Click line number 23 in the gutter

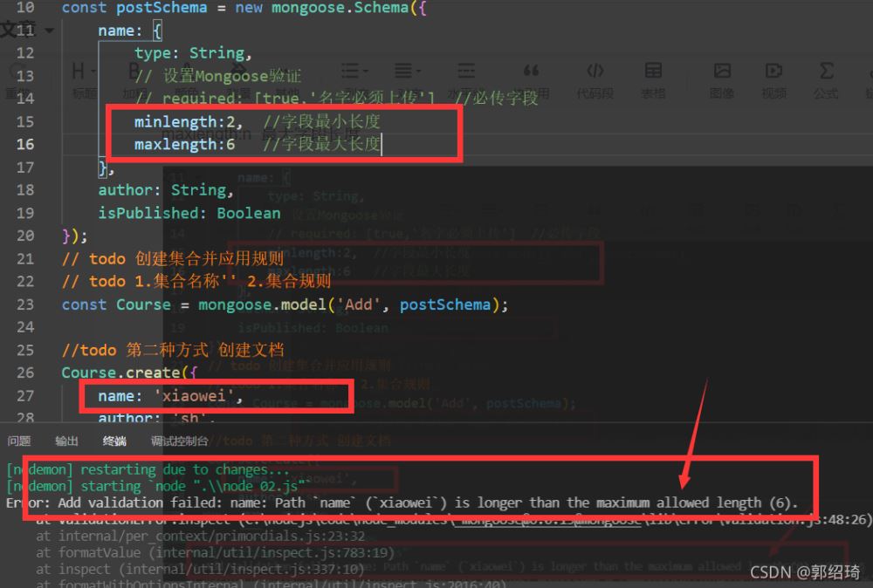click(25, 304)
